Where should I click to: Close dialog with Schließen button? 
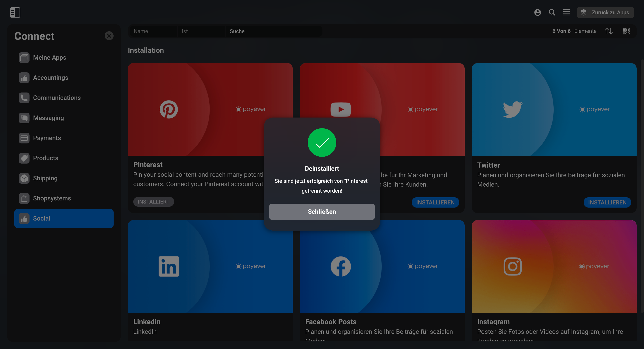tap(322, 212)
